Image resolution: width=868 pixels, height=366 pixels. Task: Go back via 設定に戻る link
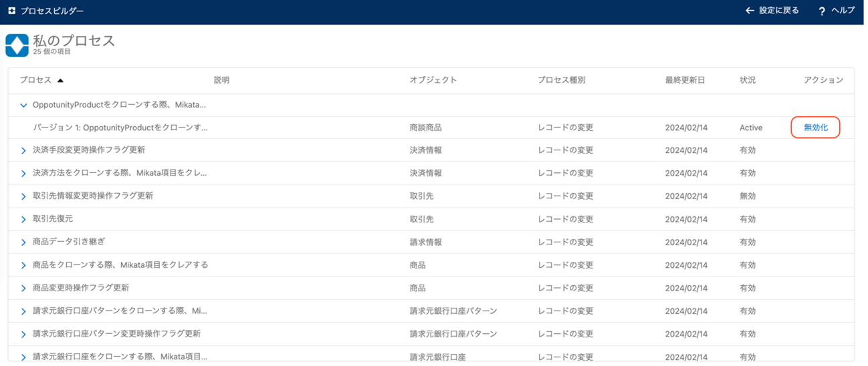778,11
